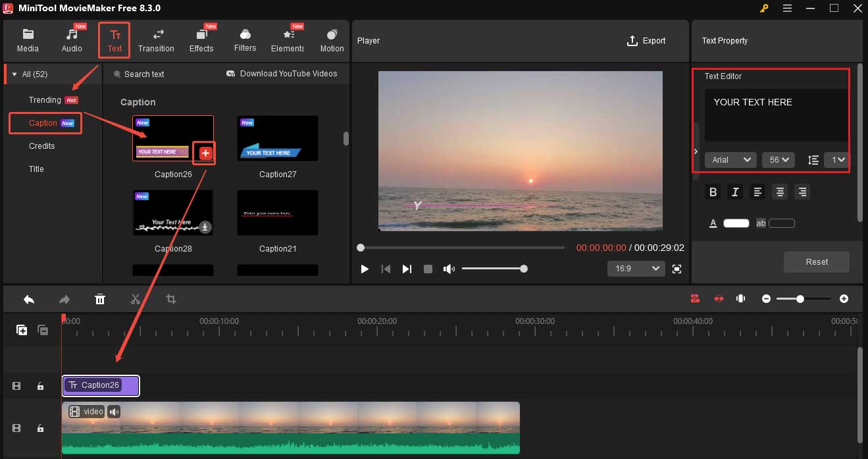Add a new timeline track
This screenshot has height=459, width=868.
click(22, 330)
